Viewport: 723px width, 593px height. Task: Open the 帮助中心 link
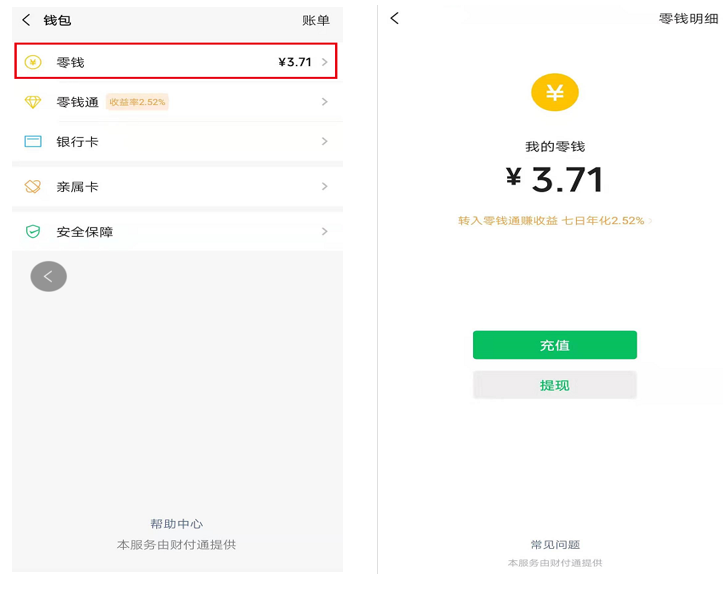(x=177, y=524)
